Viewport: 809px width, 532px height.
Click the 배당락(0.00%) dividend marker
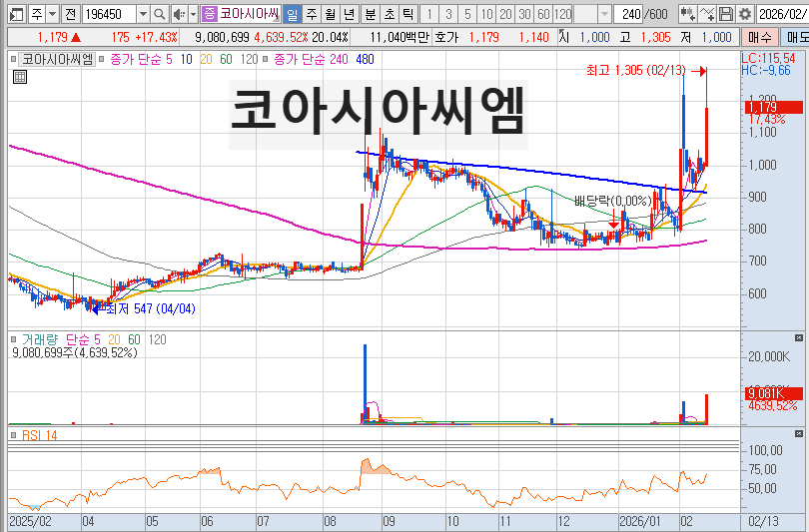point(613,201)
